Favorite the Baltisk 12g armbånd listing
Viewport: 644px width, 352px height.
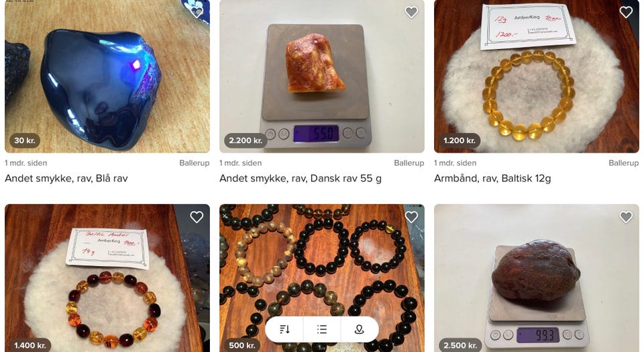pos(625,12)
